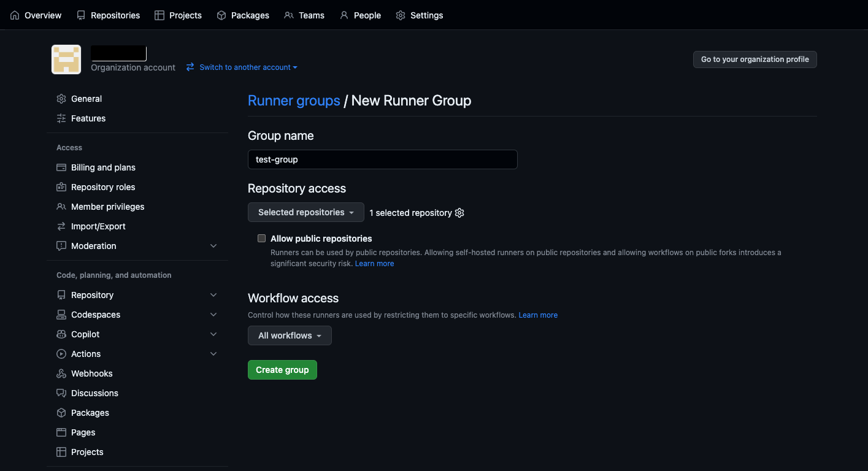Open Member privileges settings

[x=107, y=206]
